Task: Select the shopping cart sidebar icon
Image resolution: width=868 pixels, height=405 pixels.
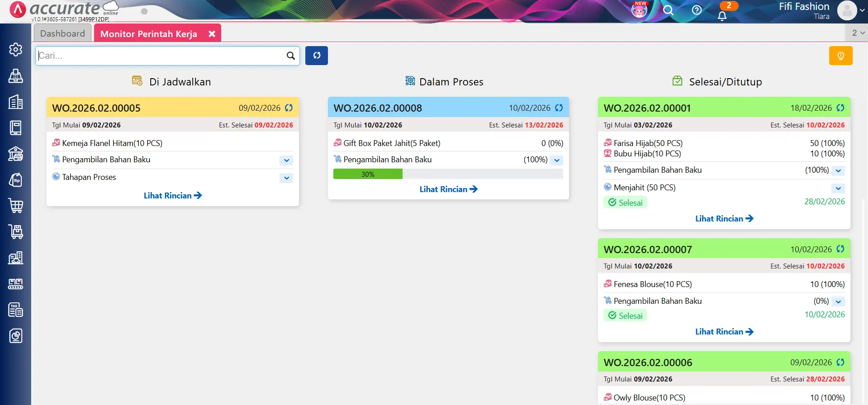Action: coord(15,206)
